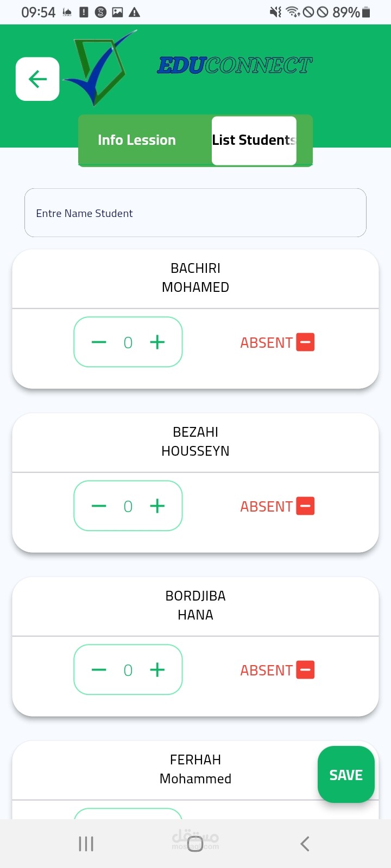Toggle red absent box for BEZAHI HOUSSEYN
Image resolution: width=391 pixels, height=868 pixels.
(305, 506)
